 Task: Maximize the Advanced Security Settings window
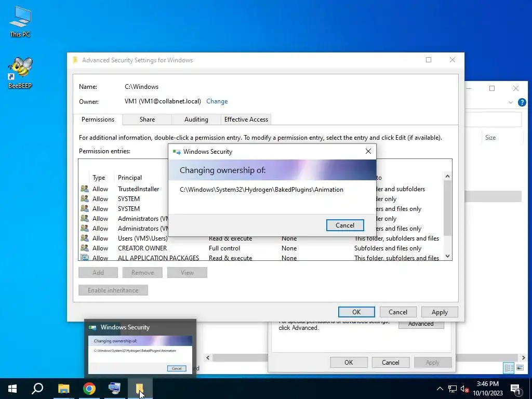(429, 60)
